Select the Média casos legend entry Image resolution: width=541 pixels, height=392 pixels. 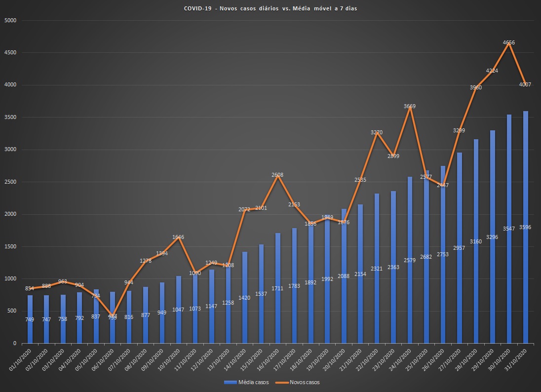pos(254,382)
